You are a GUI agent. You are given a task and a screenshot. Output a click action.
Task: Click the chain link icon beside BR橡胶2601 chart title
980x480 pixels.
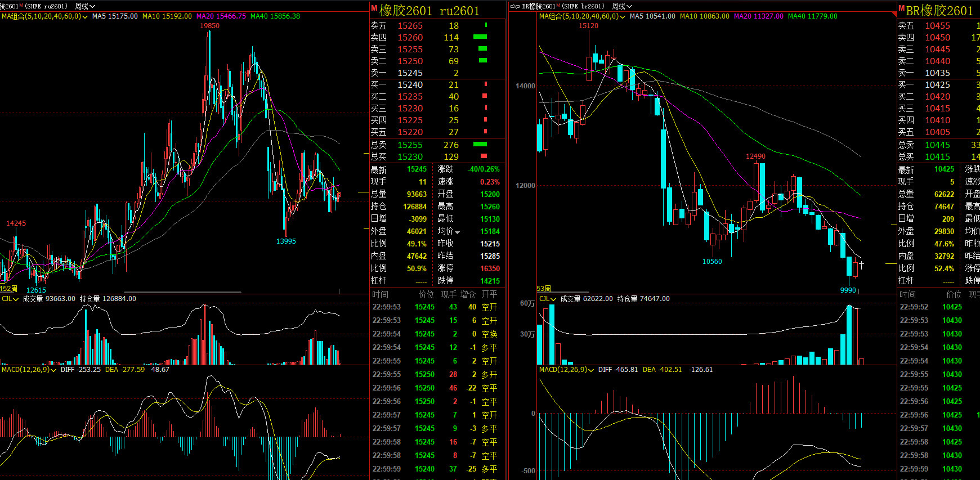point(514,6)
